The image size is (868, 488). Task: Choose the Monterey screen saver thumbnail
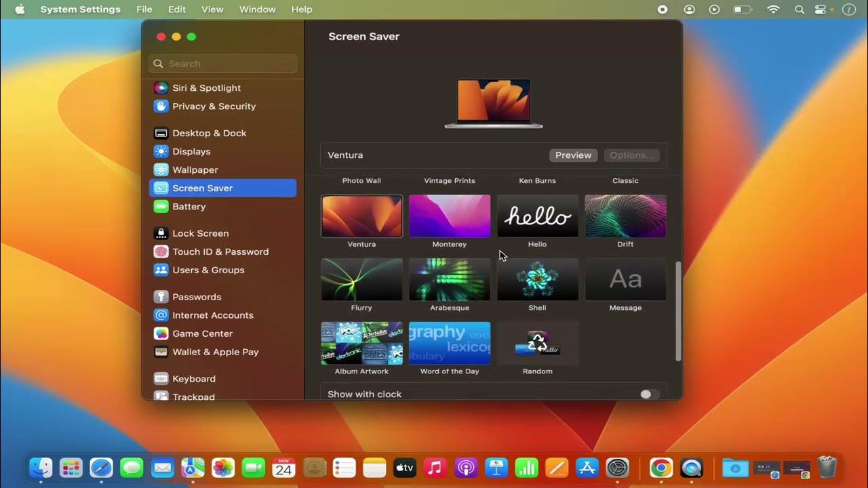pyautogui.click(x=450, y=216)
